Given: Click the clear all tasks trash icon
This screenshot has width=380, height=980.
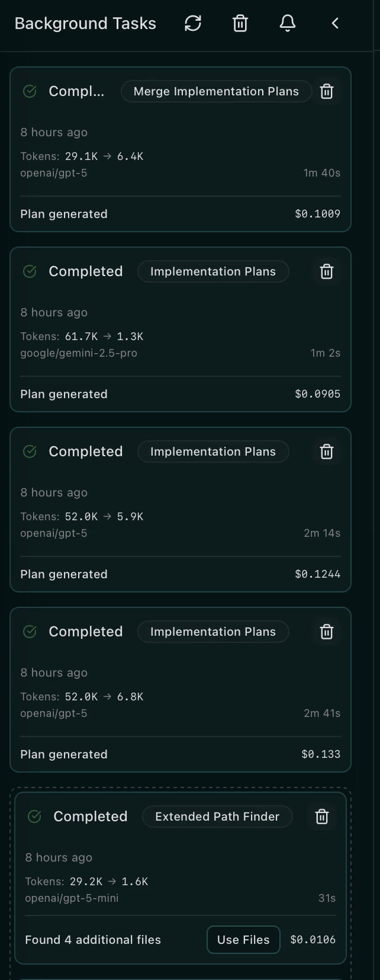Looking at the screenshot, I should [240, 23].
